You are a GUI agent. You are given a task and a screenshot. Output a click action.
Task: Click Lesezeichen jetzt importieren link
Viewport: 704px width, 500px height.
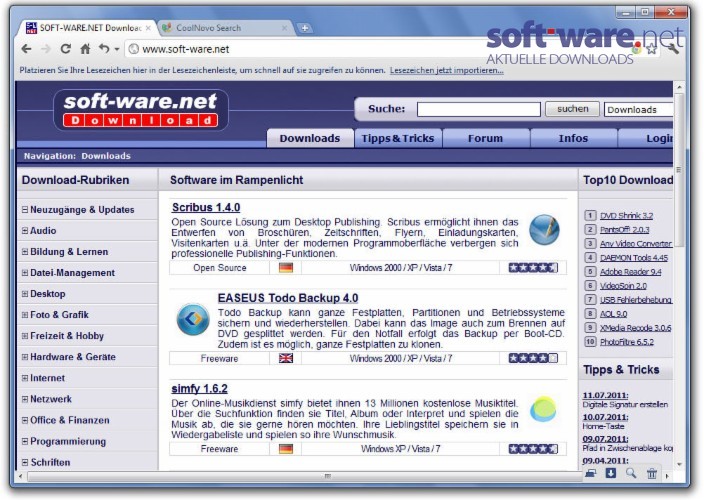click(446, 70)
